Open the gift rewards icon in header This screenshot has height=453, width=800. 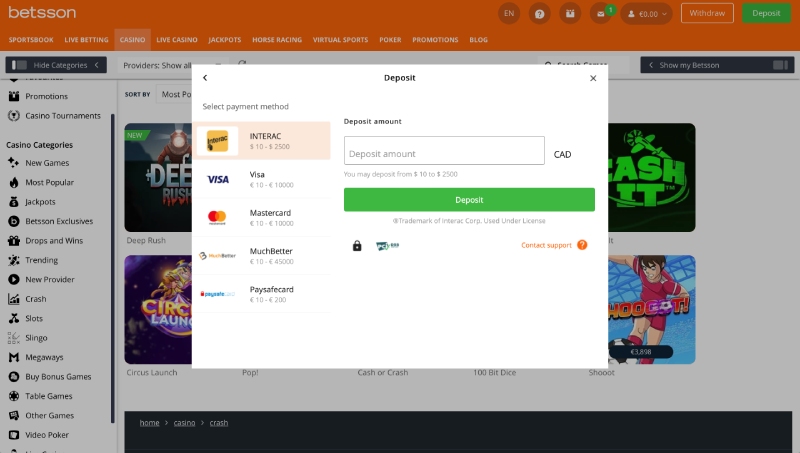point(570,14)
